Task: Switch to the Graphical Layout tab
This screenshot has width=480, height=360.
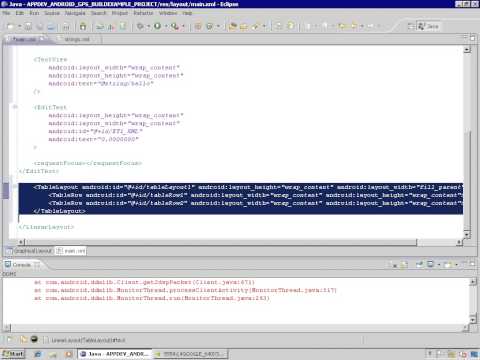Action: (30, 251)
